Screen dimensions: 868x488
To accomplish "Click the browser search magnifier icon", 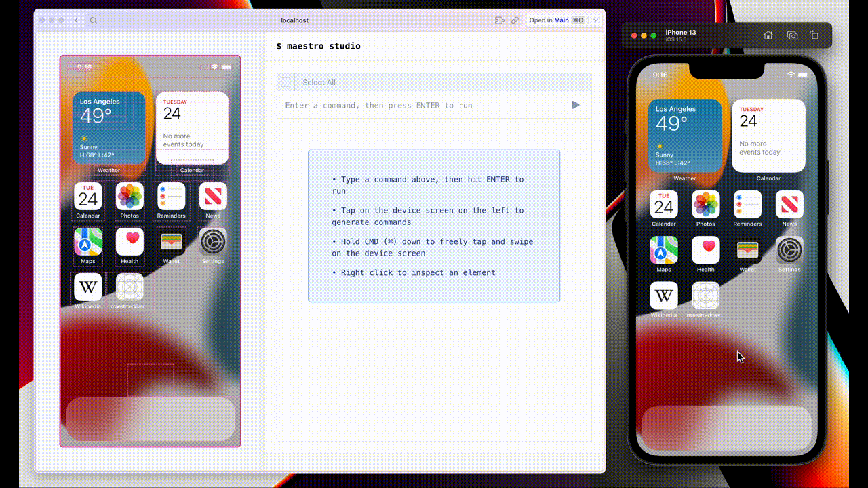I will pyautogui.click(x=94, y=20).
